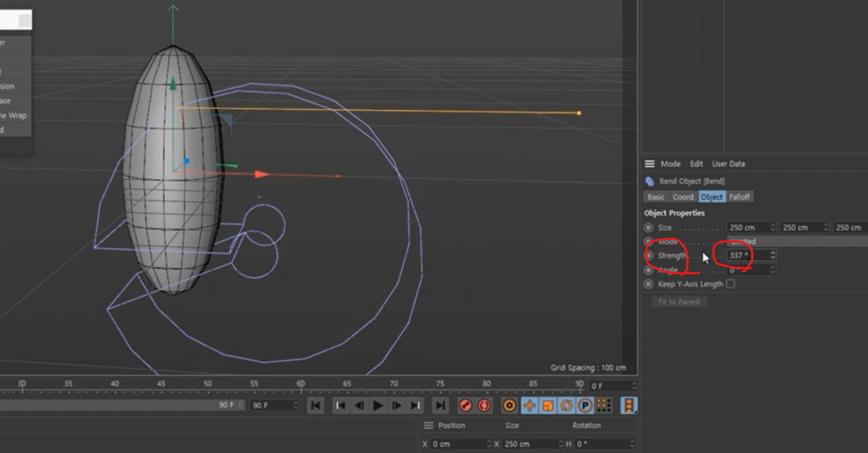The width and height of the screenshot is (868, 453).
Task: Toggle animation dot next to Mode
Action: tap(649, 241)
